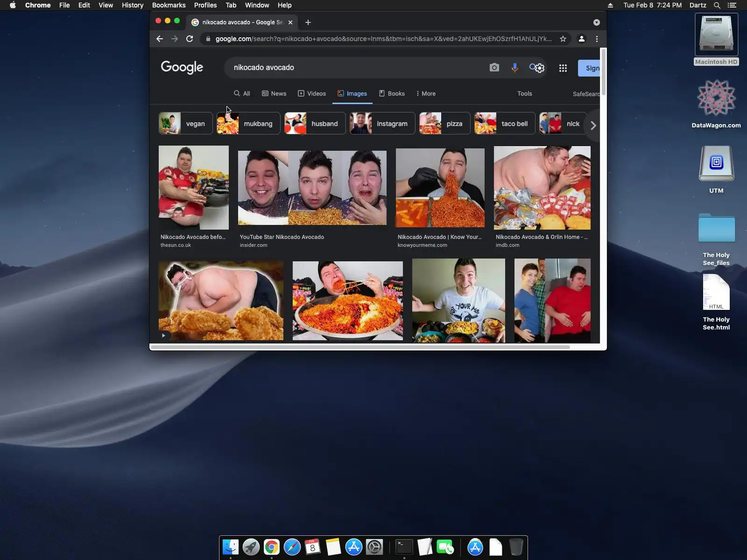
Task: Start voice search with the microphone icon
Action: coord(514,68)
